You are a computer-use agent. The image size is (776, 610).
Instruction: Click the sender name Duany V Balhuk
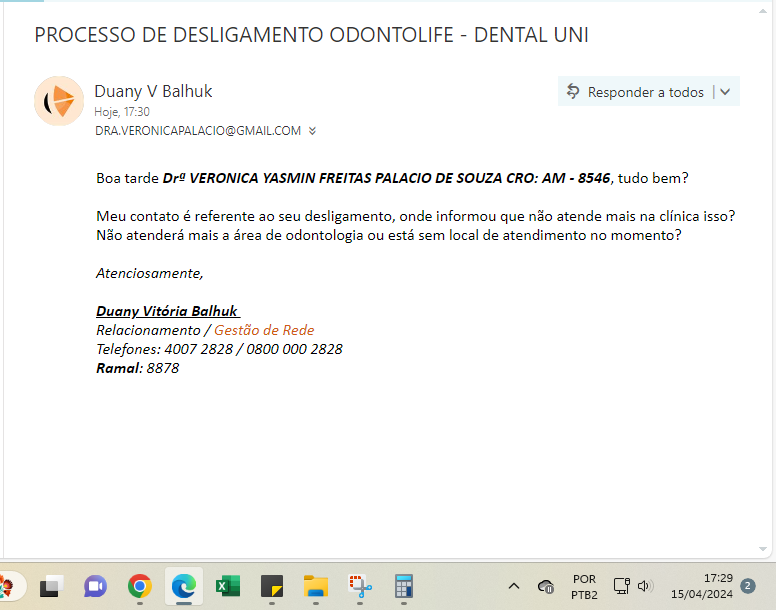153,91
